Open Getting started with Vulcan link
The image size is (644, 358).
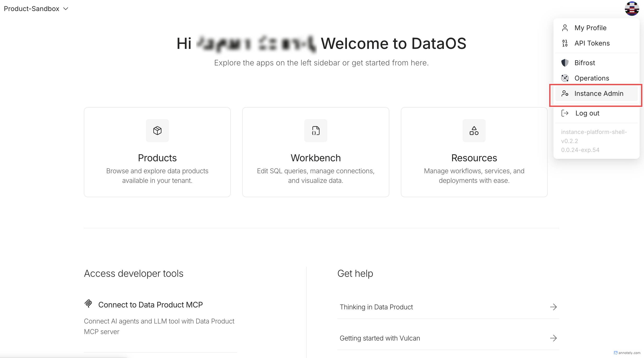pyautogui.click(x=380, y=338)
